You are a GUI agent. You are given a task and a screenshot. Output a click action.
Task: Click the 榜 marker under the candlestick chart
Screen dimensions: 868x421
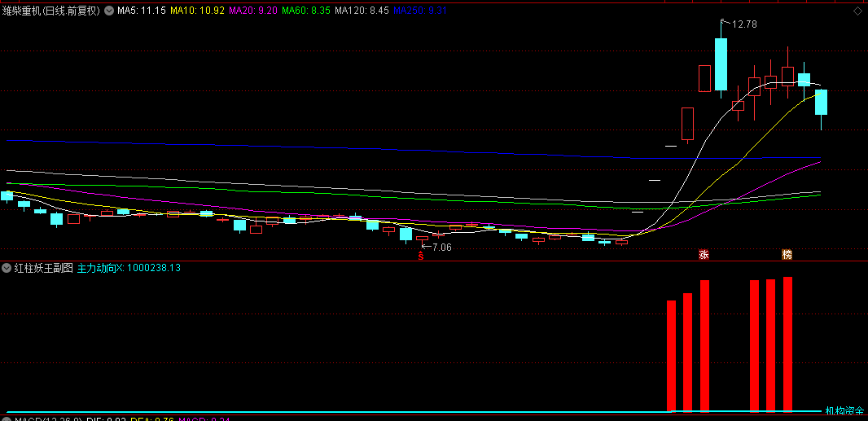tap(787, 255)
